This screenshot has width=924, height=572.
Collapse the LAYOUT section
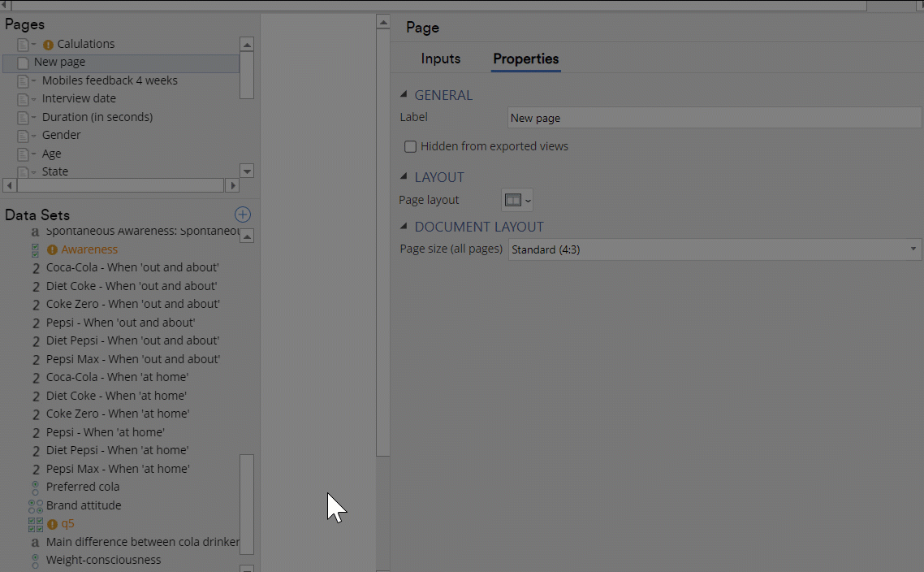point(404,176)
